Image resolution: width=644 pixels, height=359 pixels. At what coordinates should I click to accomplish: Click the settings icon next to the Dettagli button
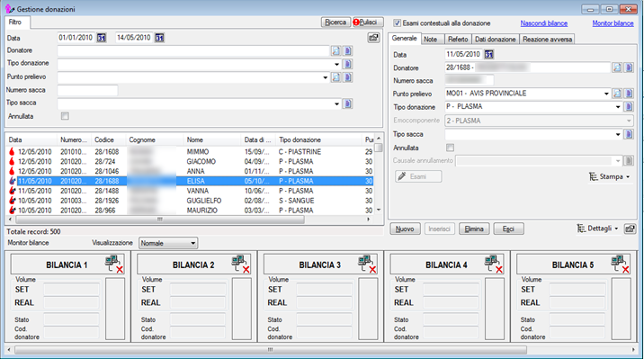pos(630,229)
